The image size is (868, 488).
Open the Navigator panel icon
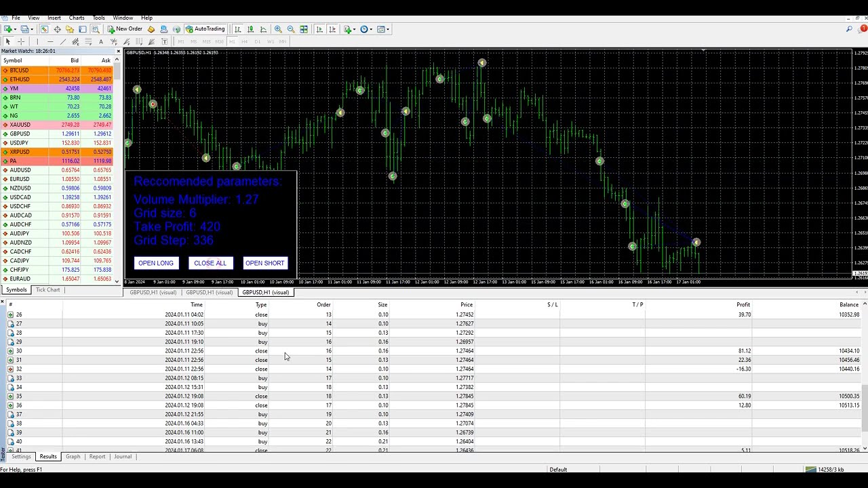pyautogui.click(x=70, y=29)
